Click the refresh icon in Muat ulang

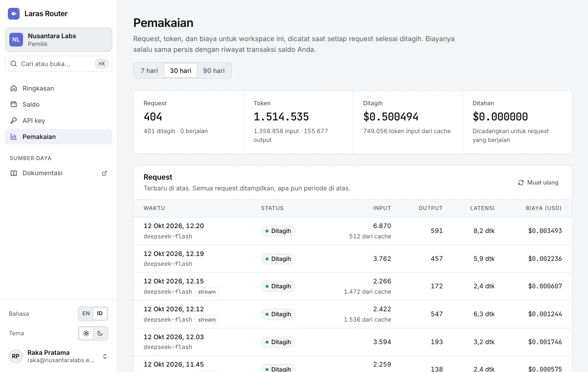point(521,183)
